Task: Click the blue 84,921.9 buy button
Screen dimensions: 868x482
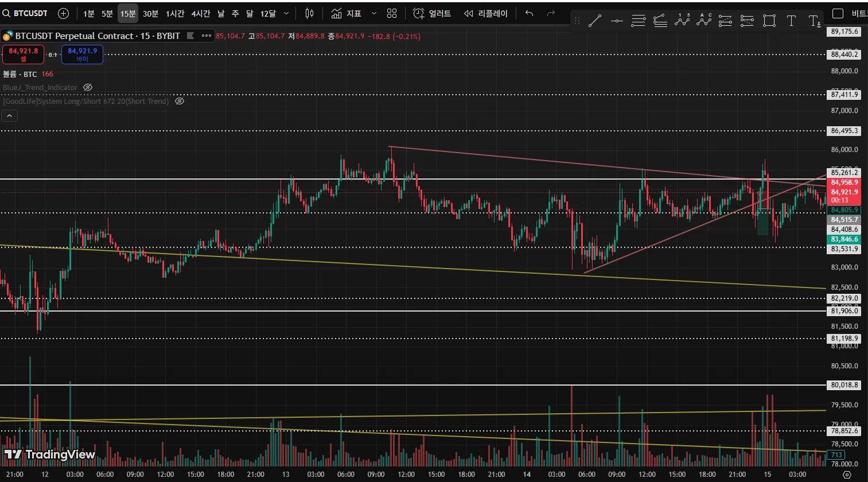Action: coord(82,55)
